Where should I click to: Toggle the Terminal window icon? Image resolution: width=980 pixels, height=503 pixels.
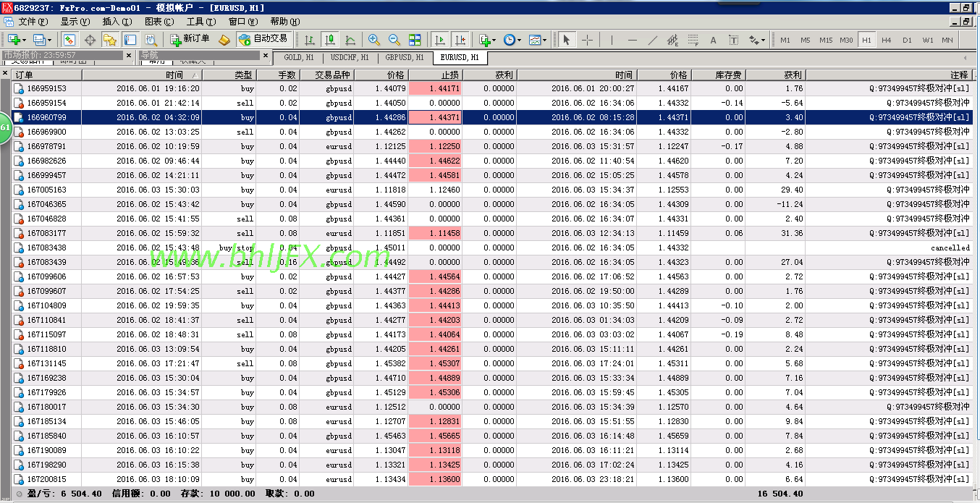point(130,40)
